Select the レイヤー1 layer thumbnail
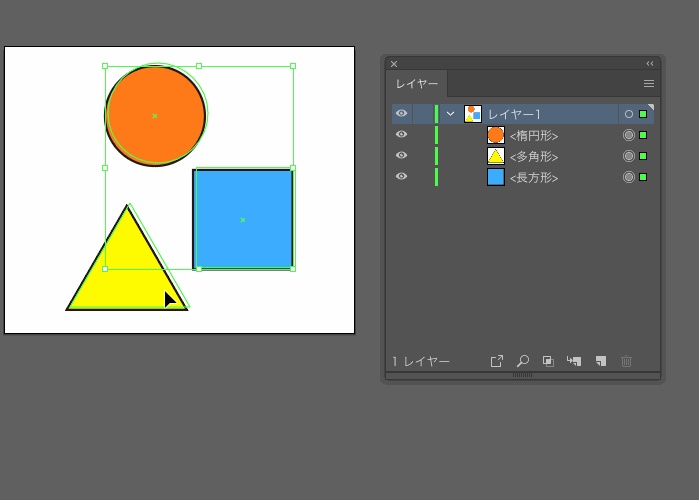This screenshot has height=500, width=699. 473,114
